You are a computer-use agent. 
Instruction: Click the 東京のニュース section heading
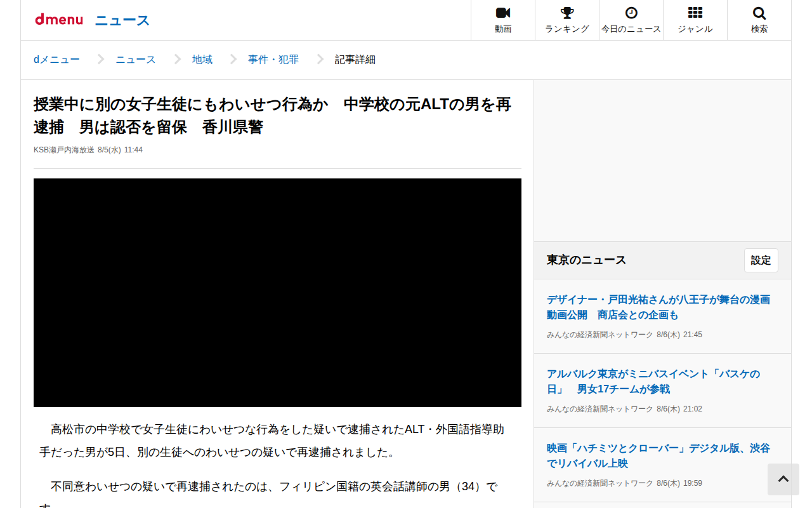point(586,260)
